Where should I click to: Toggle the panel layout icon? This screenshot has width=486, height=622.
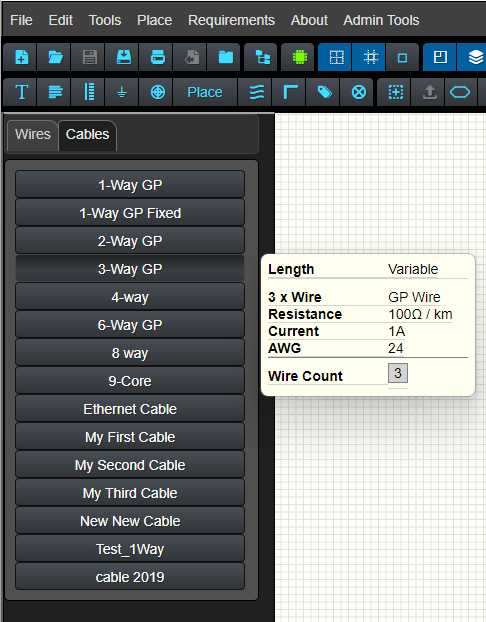(x=440, y=58)
